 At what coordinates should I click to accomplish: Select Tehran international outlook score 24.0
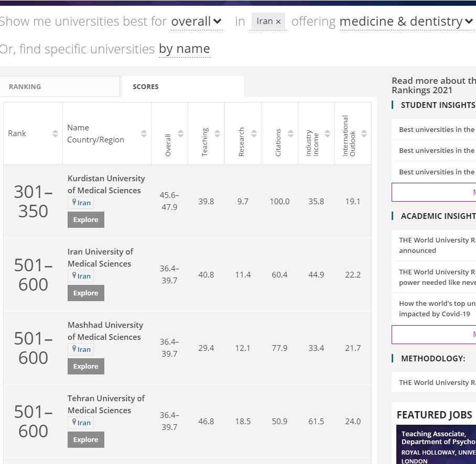pyautogui.click(x=353, y=422)
